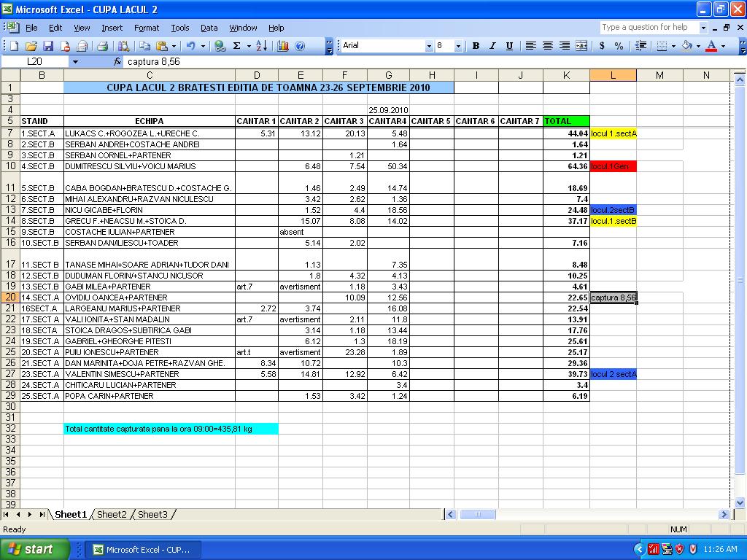Toggle bold formatting
This screenshot has width=747, height=560.
click(476, 46)
